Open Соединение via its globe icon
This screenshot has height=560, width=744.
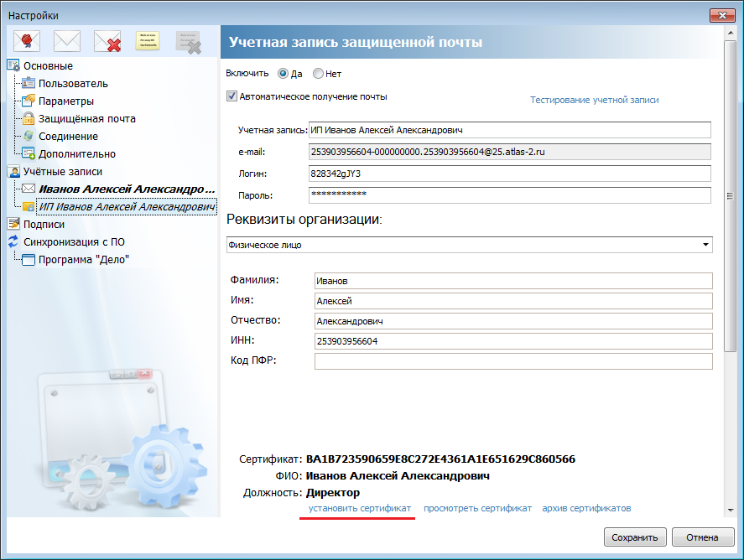pos(29,136)
